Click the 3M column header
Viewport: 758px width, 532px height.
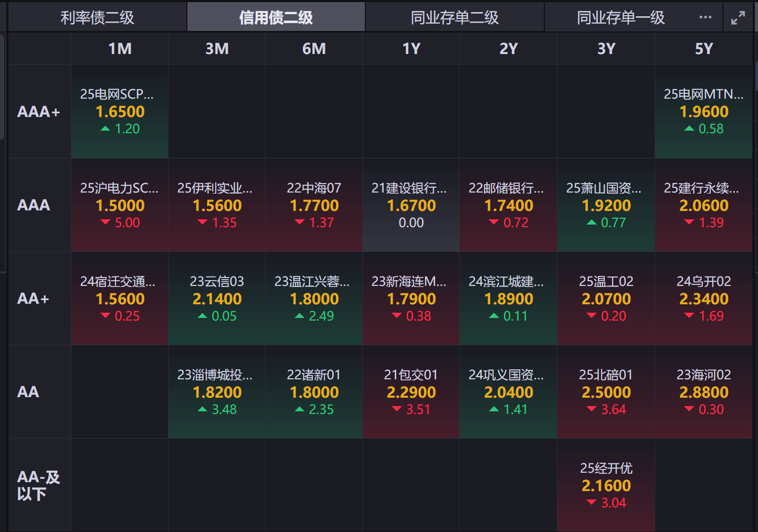coord(217,49)
